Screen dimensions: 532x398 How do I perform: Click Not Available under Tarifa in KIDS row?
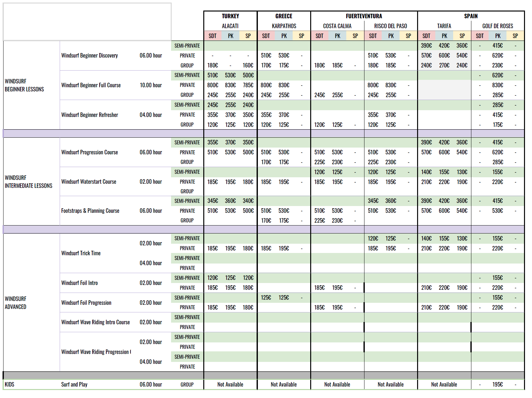point(444,385)
